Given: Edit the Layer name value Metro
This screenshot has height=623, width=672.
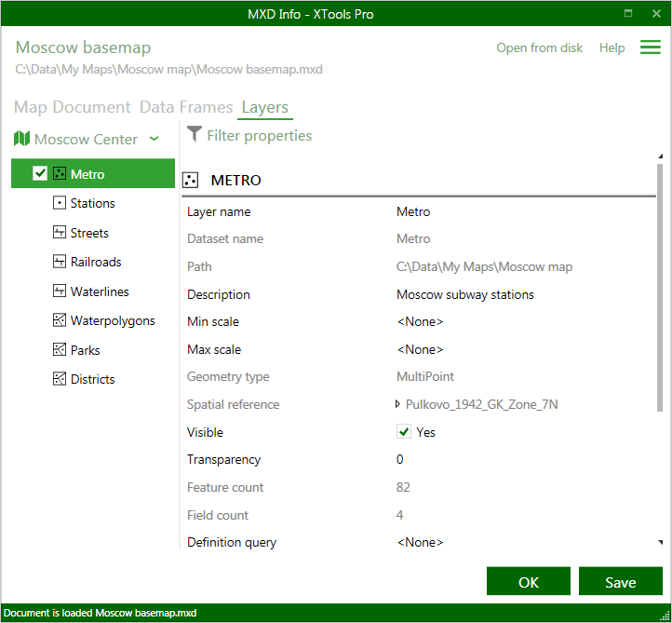Looking at the screenshot, I should click(413, 211).
